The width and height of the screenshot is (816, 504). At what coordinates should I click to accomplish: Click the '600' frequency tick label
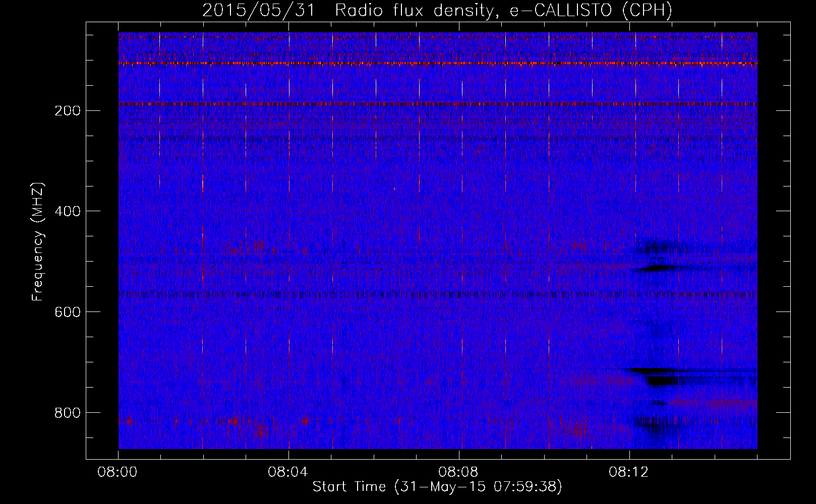(x=67, y=312)
